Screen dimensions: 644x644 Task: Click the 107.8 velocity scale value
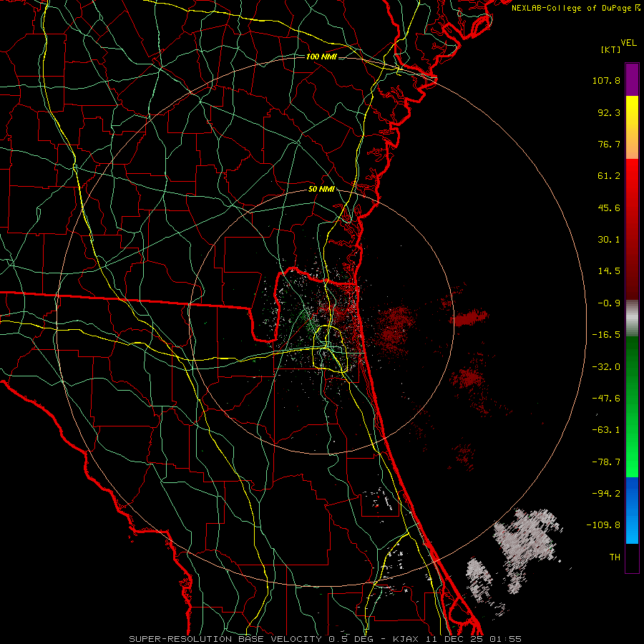pyautogui.click(x=606, y=80)
